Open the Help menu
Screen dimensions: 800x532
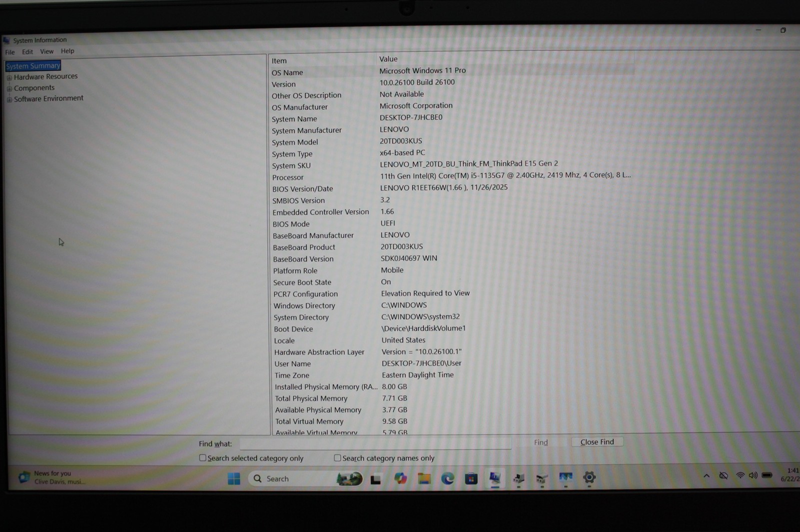(68, 50)
